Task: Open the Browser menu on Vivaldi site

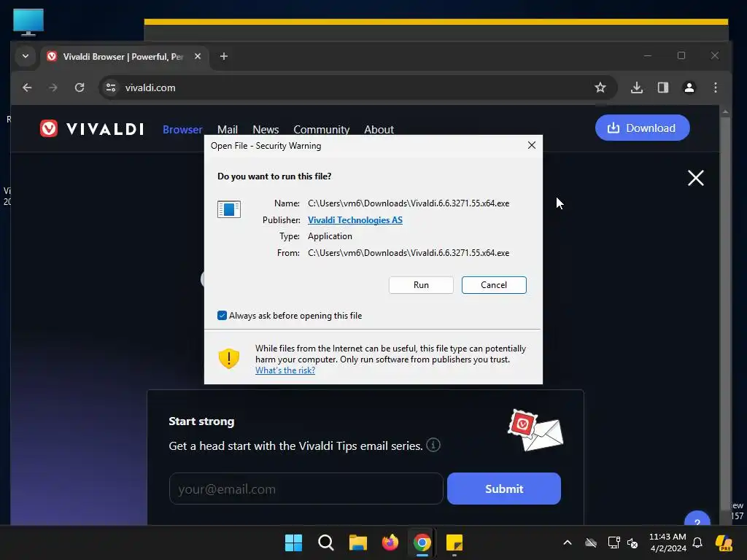Action: tap(182, 130)
